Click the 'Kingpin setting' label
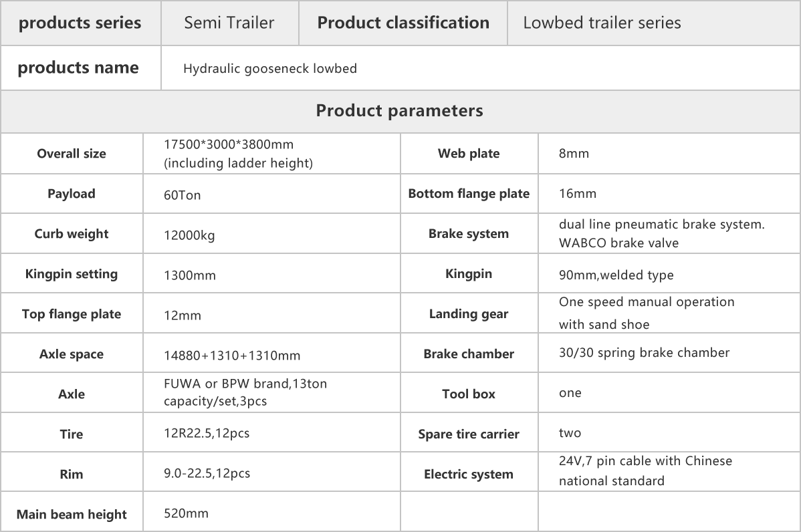Screen dimensions: 801x532 point(72,274)
